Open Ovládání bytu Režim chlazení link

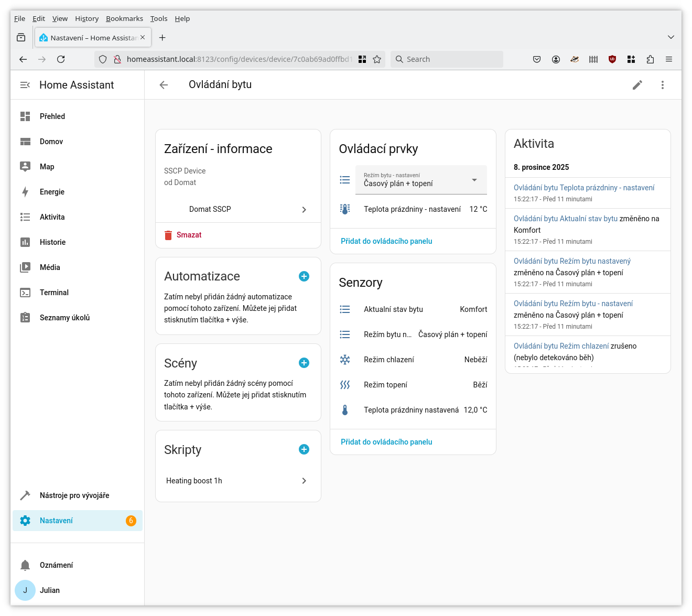click(561, 346)
